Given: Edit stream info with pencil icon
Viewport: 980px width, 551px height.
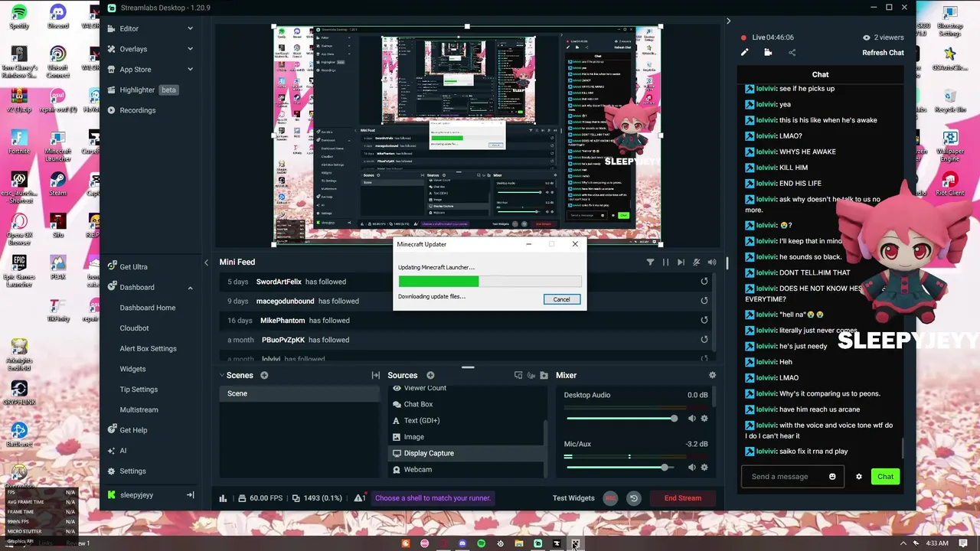Looking at the screenshot, I should tap(744, 53).
